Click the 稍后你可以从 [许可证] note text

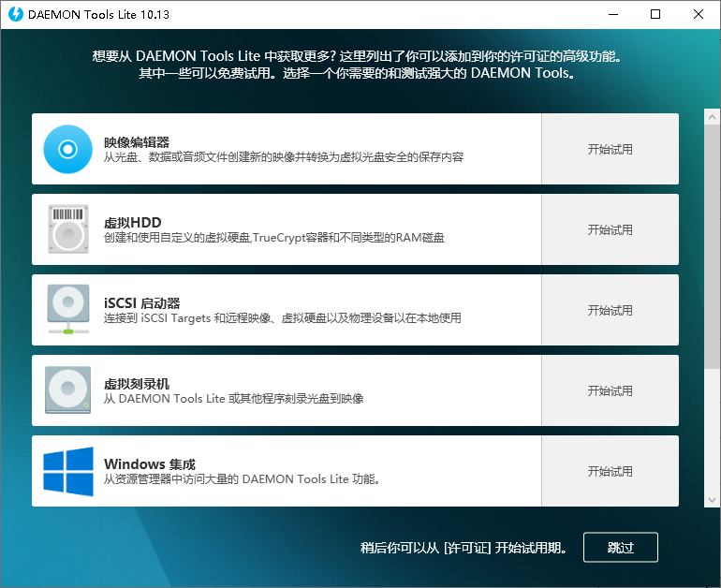point(463,548)
